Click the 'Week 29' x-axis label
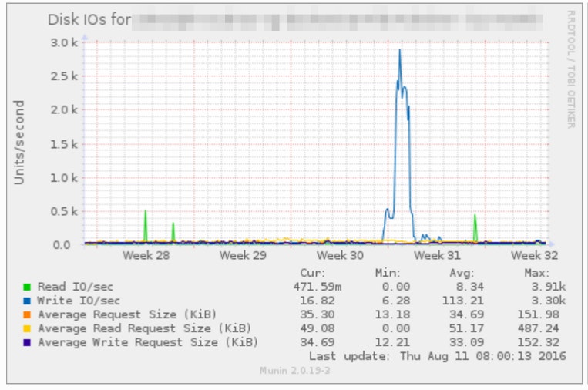The image size is (588, 390). (x=243, y=256)
